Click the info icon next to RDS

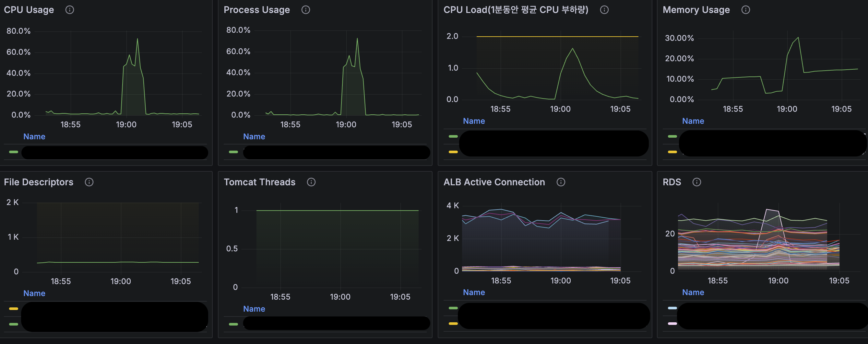pos(696,182)
